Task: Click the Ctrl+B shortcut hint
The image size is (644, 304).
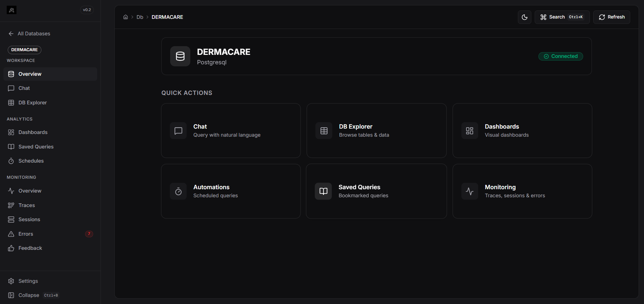Action: 51,296
